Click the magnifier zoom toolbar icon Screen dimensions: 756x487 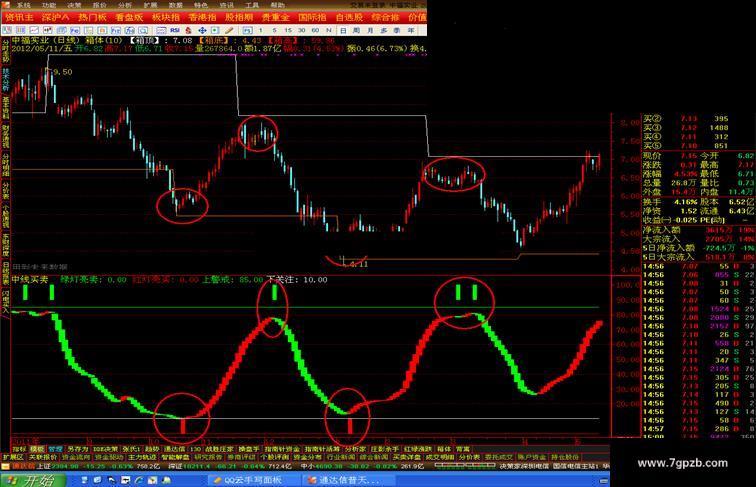[143, 30]
